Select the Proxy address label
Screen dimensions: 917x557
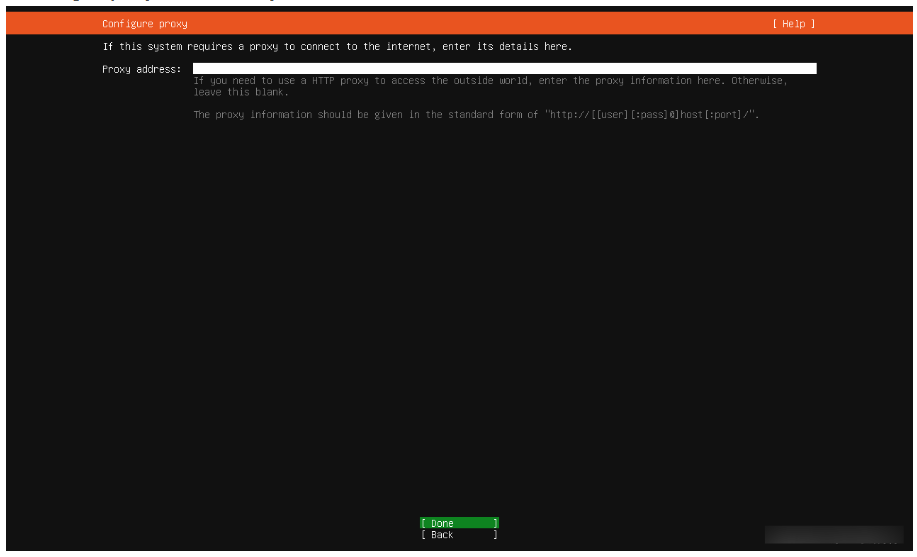click(x=141, y=69)
